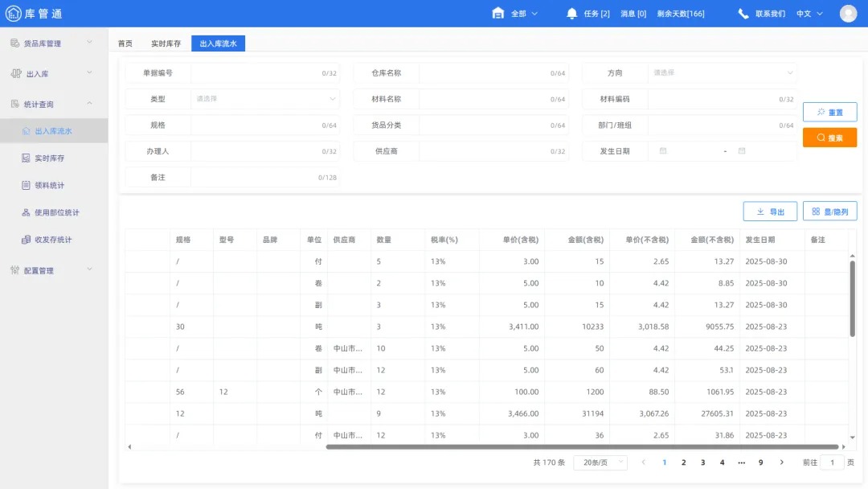Open the 显/隐列 column visibility panel

[829, 211]
